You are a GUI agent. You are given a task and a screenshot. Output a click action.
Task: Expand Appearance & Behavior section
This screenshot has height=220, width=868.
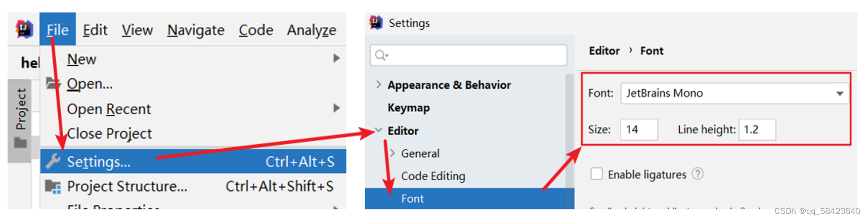coord(378,84)
